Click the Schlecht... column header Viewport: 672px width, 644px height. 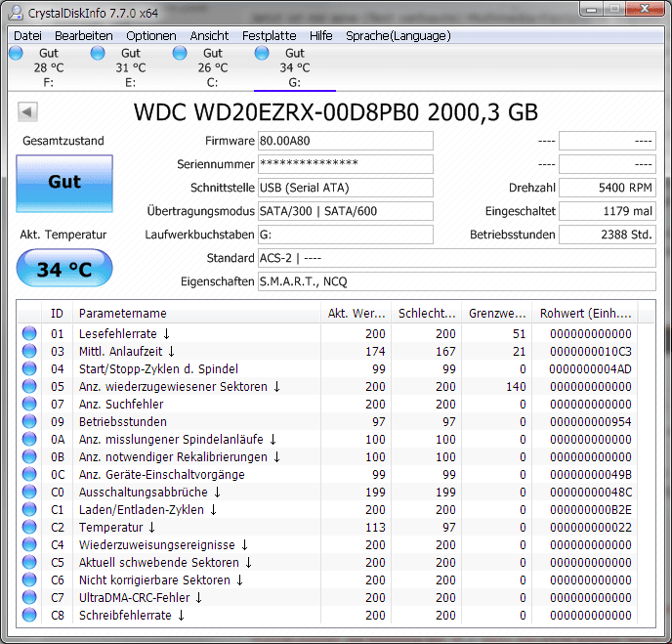click(427, 314)
